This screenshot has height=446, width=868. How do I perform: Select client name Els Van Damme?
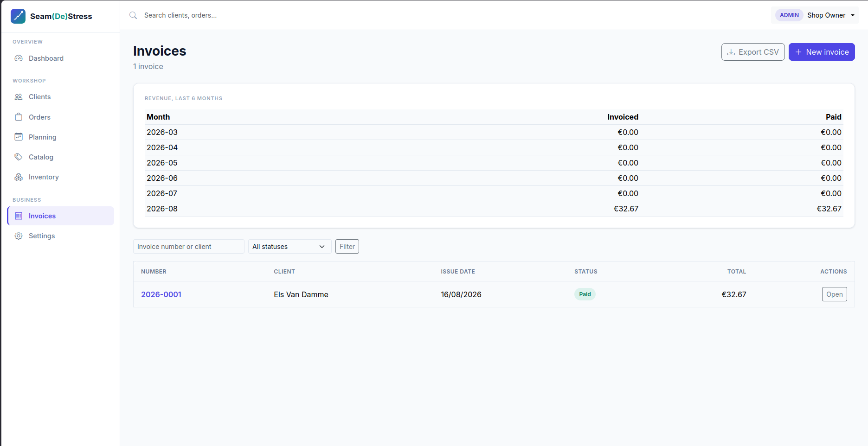301,294
